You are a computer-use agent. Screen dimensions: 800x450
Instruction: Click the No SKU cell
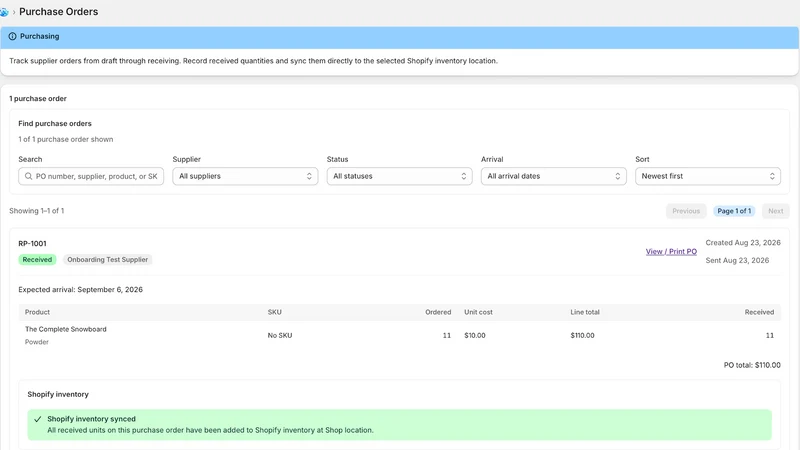[x=280, y=335]
